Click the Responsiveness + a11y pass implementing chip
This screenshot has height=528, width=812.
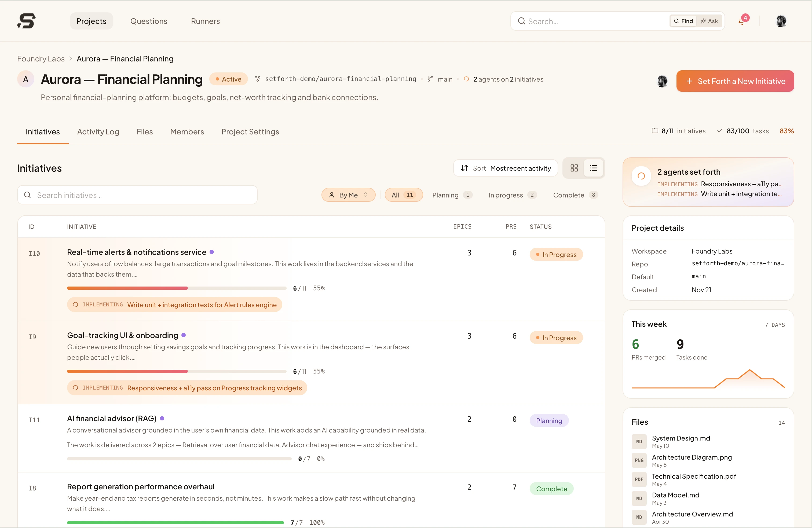click(x=187, y=388)
